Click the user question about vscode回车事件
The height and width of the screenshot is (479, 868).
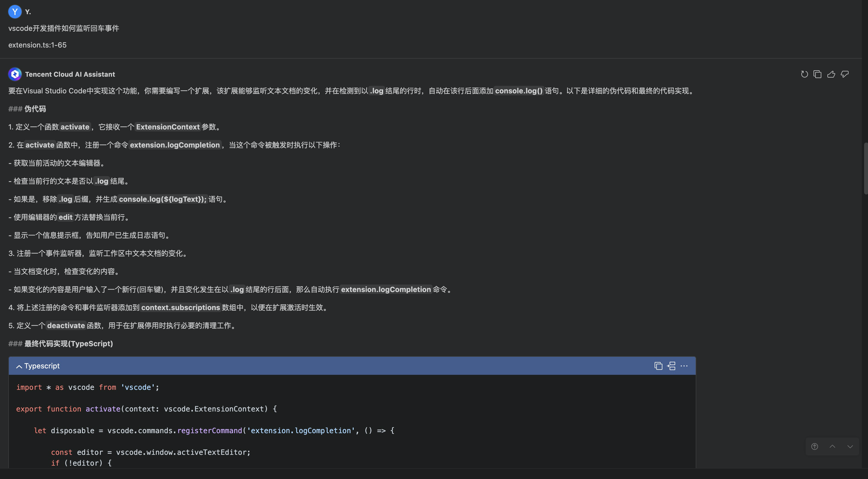point(64,28)
